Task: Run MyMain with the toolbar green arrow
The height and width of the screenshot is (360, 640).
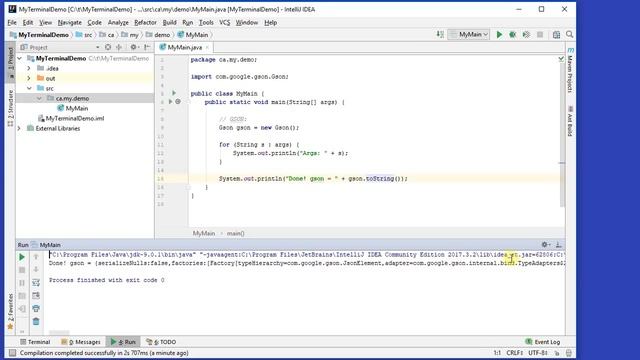Action: click(499, 35)
